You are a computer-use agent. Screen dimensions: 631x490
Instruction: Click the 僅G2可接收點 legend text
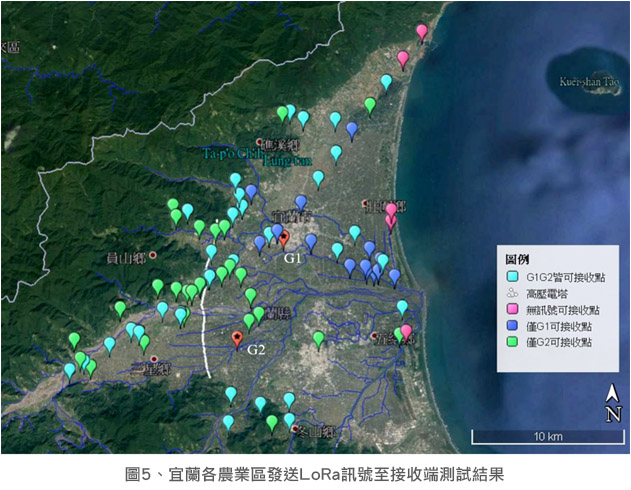(559, 342)
